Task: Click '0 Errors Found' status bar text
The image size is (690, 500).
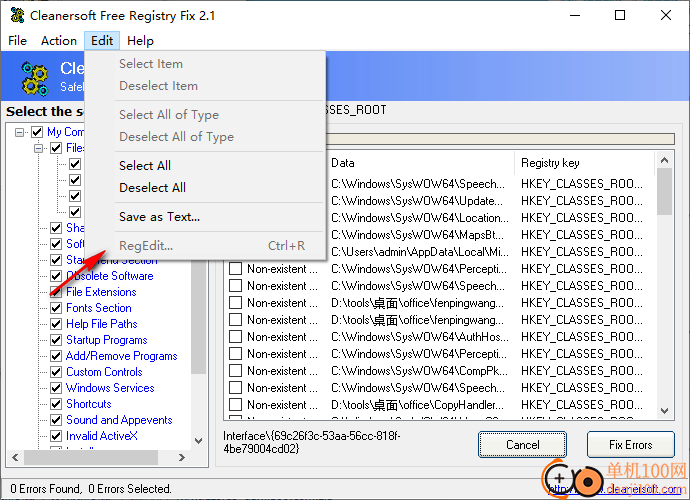Action: click(x=46, y=489)
